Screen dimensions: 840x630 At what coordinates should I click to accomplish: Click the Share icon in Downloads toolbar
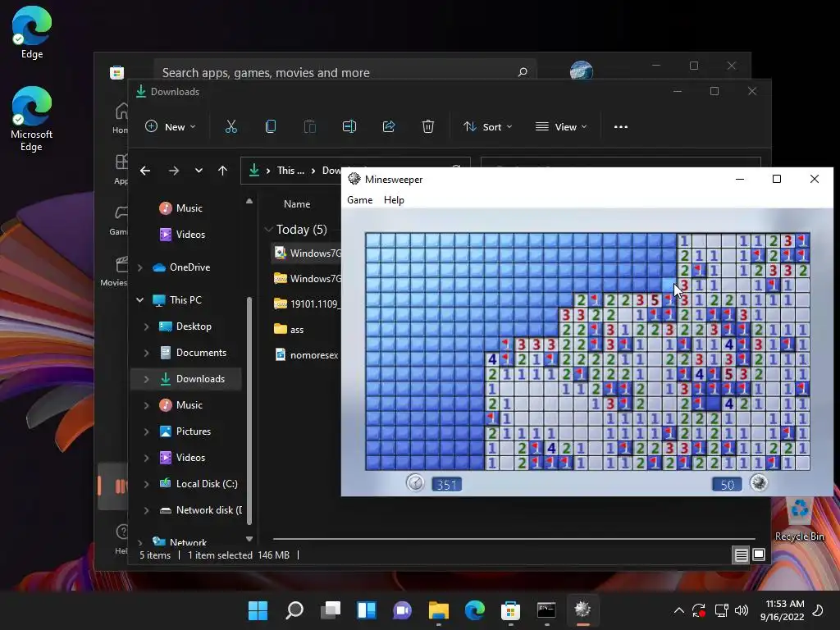click(389, 126)
